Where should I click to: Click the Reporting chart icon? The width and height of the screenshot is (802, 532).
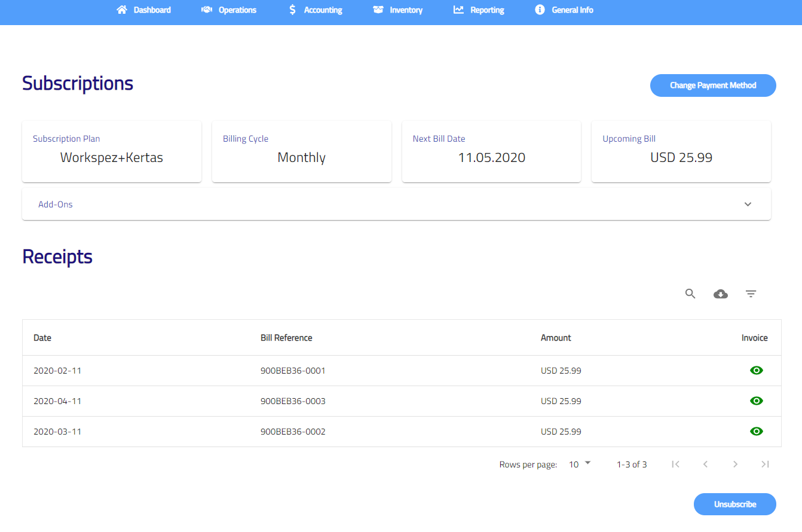click(458, 10)
